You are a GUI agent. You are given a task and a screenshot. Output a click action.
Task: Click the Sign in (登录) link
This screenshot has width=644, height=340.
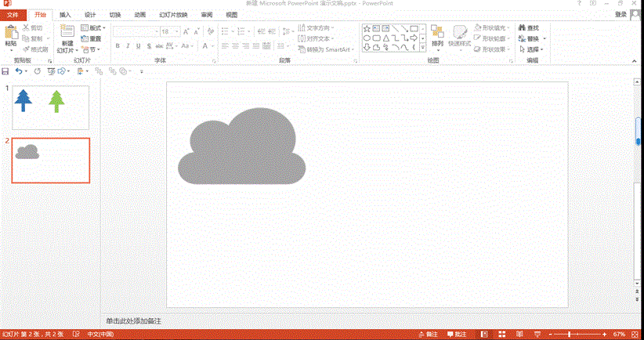point(620,14)
